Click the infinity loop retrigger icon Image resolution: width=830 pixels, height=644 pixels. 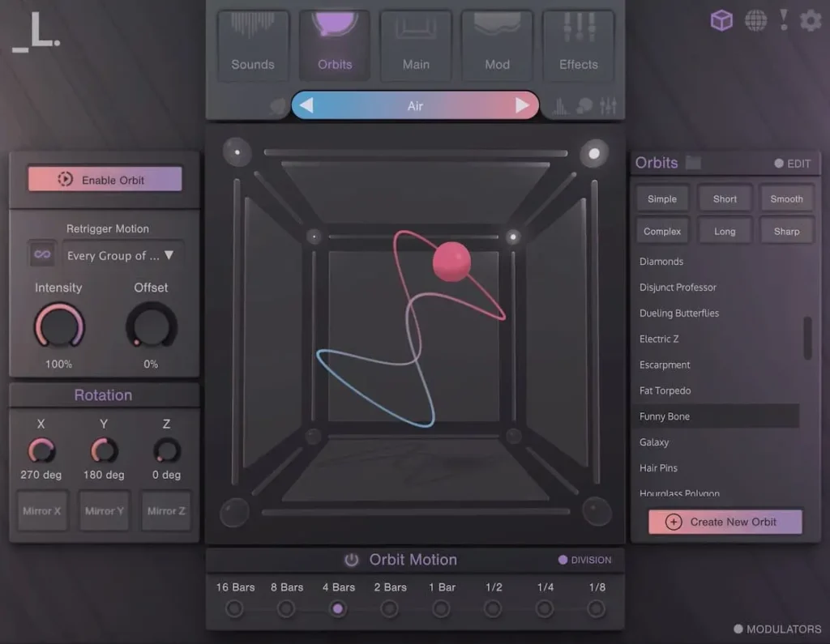42,254
